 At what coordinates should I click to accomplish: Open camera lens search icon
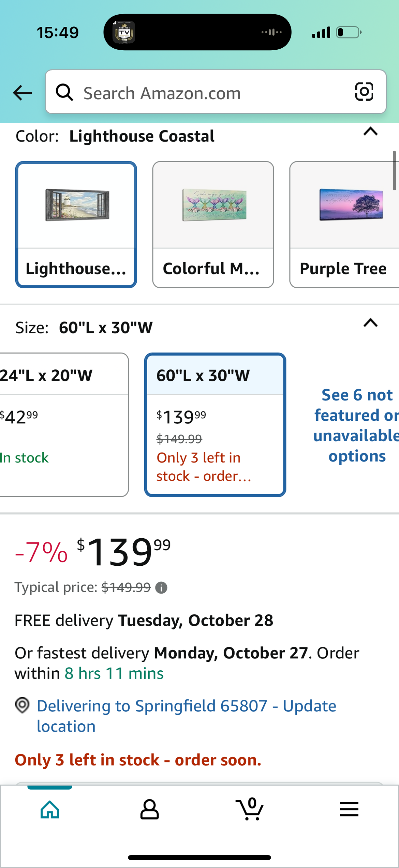coord(364,92)
